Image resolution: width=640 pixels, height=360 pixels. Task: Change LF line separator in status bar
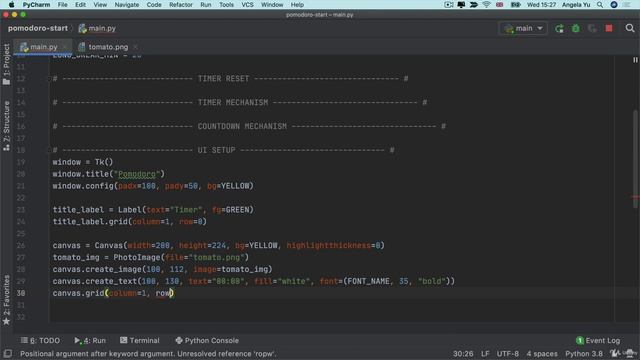(x=485, y=353)
